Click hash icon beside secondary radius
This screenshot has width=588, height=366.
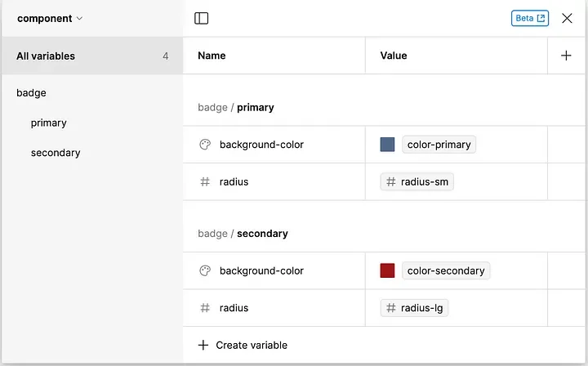point(205,308)
